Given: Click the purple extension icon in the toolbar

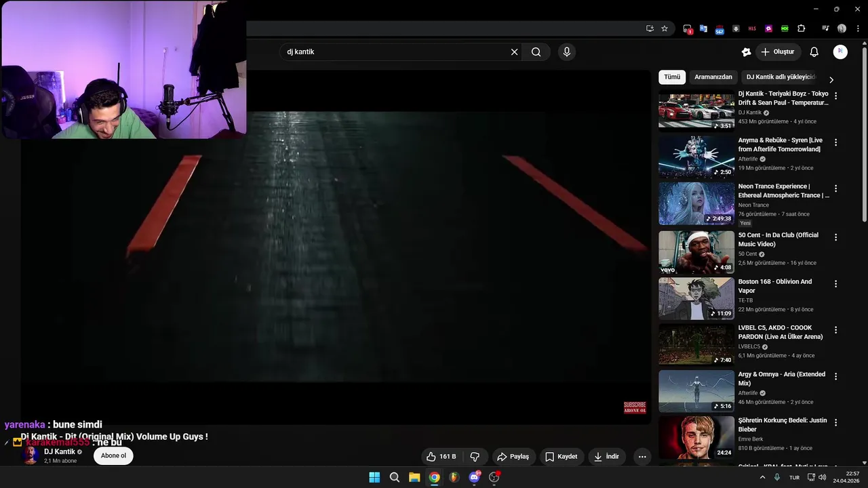Looking at the screenshot, I should tap(768, 28).
